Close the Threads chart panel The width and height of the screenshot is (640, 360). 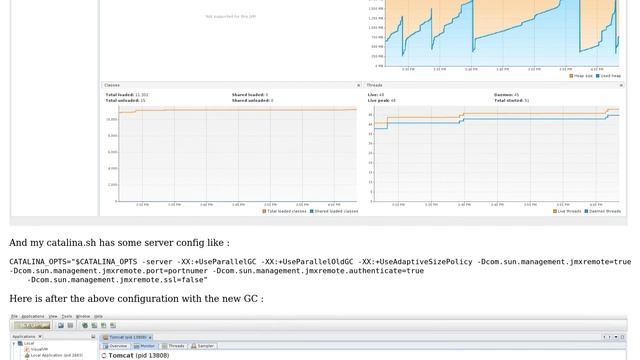[621, 85]
